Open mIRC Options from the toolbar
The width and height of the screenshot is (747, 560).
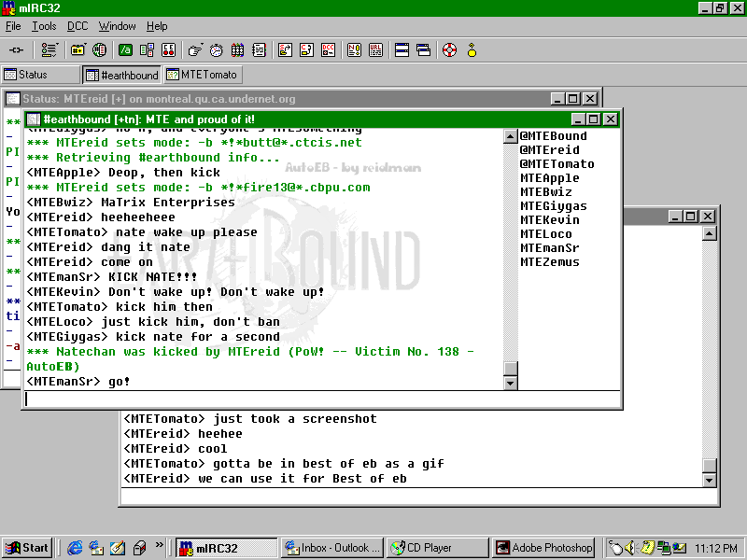tap(49, 50)
